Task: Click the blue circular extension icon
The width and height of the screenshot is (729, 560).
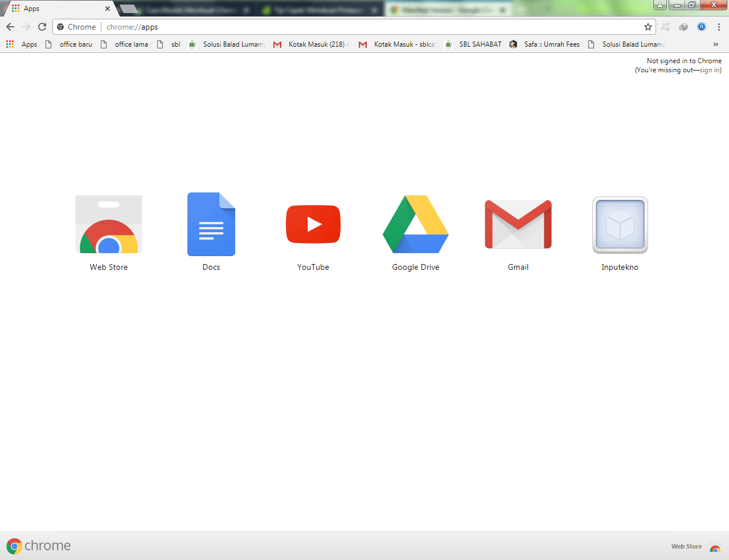Action: tap(702, 27)
